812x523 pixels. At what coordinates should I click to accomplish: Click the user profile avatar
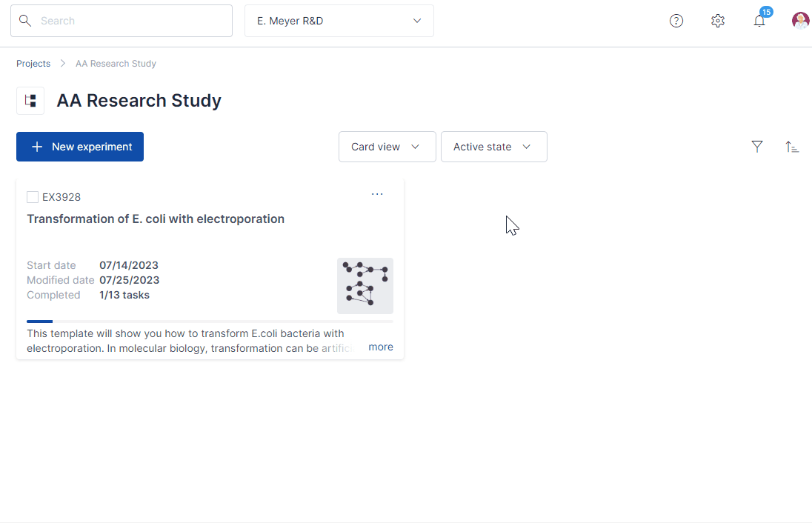800,21
